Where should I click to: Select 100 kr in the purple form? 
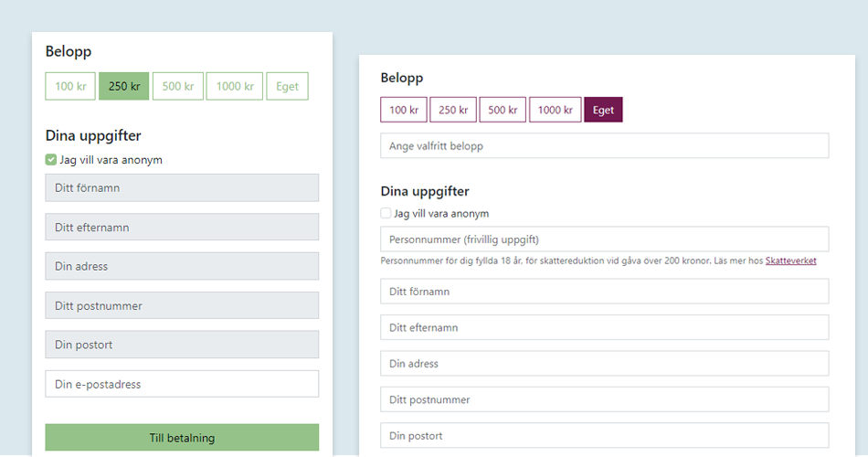404,111
